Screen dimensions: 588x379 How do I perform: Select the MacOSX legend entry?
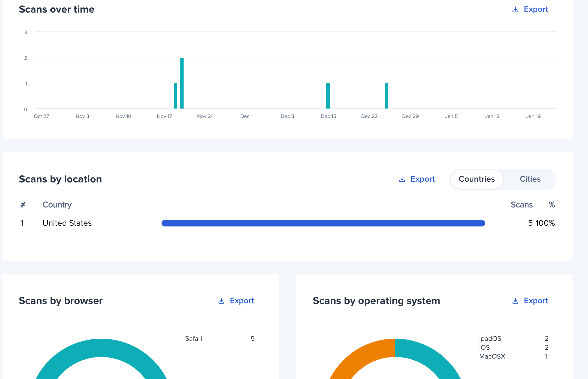[x=492, y=356]
